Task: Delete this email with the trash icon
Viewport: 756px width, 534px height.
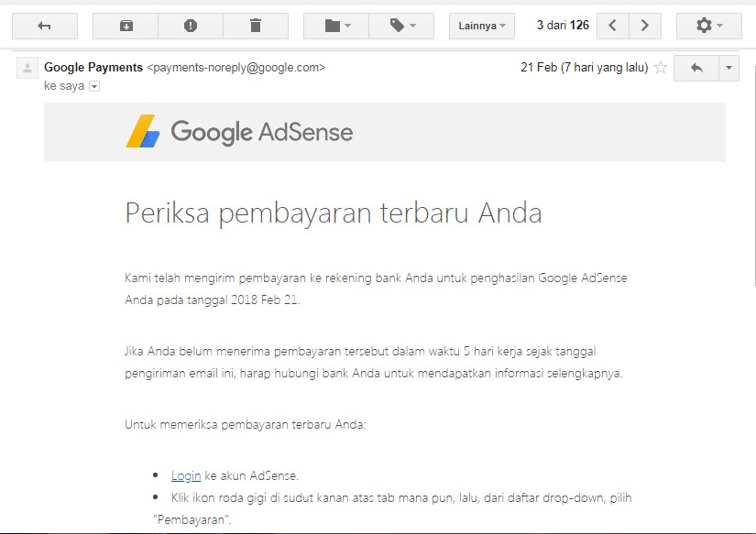Action: 256,26
